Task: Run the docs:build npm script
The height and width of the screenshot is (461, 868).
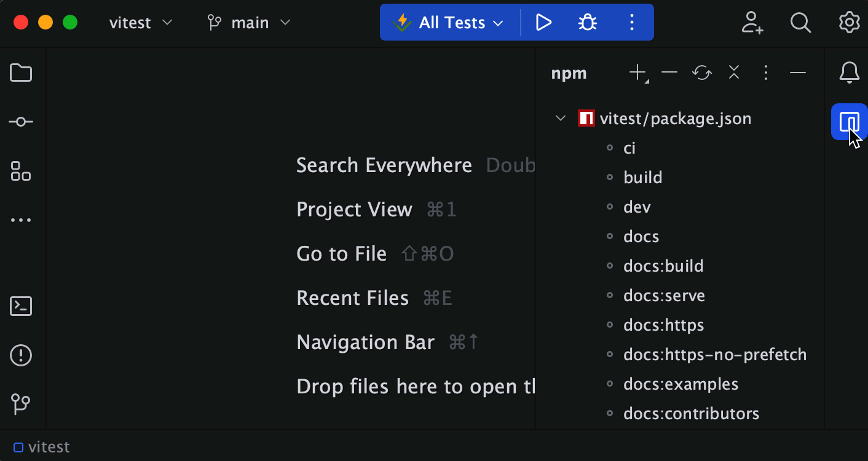Action: (x=663, y=266)
